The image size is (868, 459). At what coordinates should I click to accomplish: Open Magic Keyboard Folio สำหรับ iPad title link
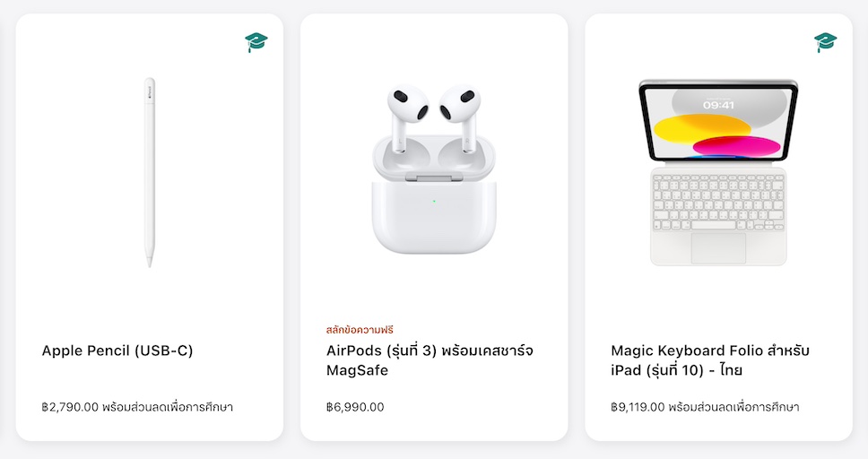pos(709,359)
